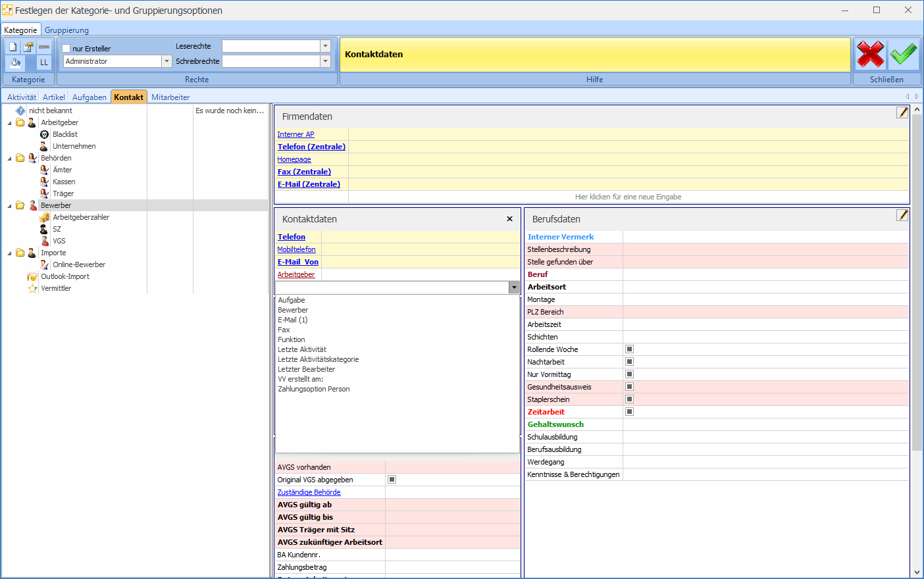The width and height of the screenshot is (924, 579).
Task: Click the Importe folder icon
Action: [x=20, y=253]
